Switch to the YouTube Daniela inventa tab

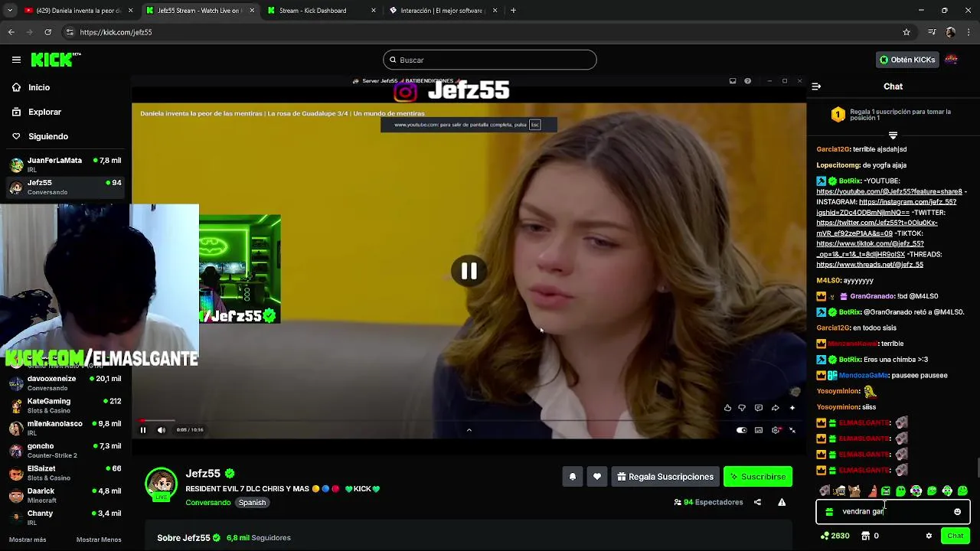(x=79, y=11)
